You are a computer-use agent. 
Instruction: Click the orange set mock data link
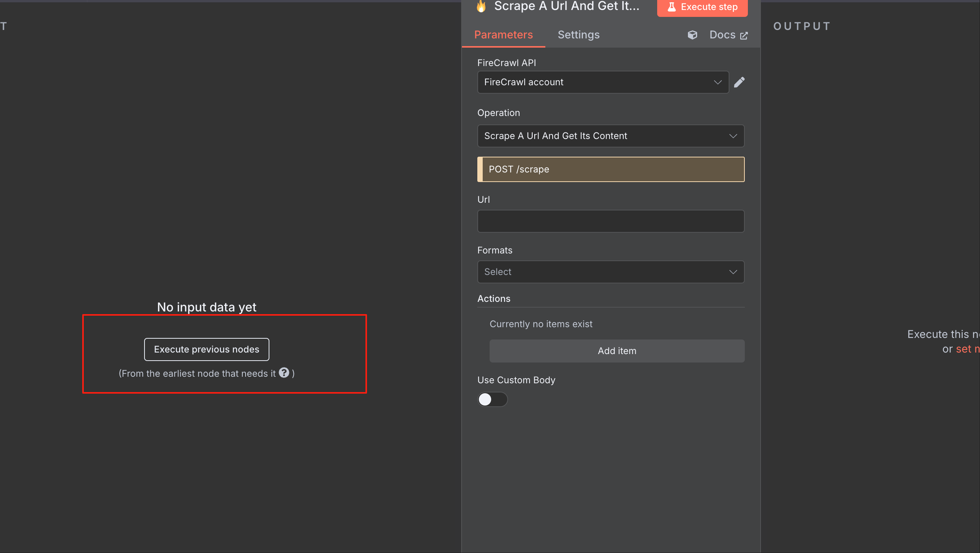pos(967,349)
